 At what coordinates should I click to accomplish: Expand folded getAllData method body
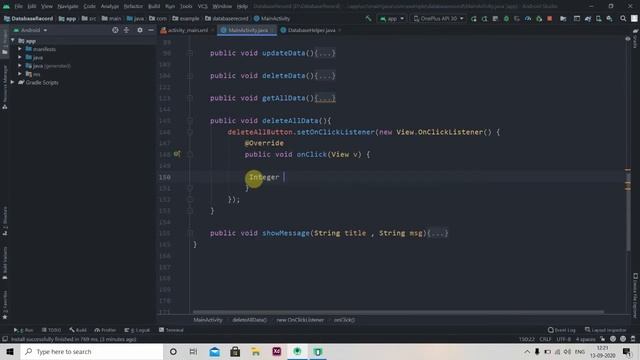click(x=325, y=98)
